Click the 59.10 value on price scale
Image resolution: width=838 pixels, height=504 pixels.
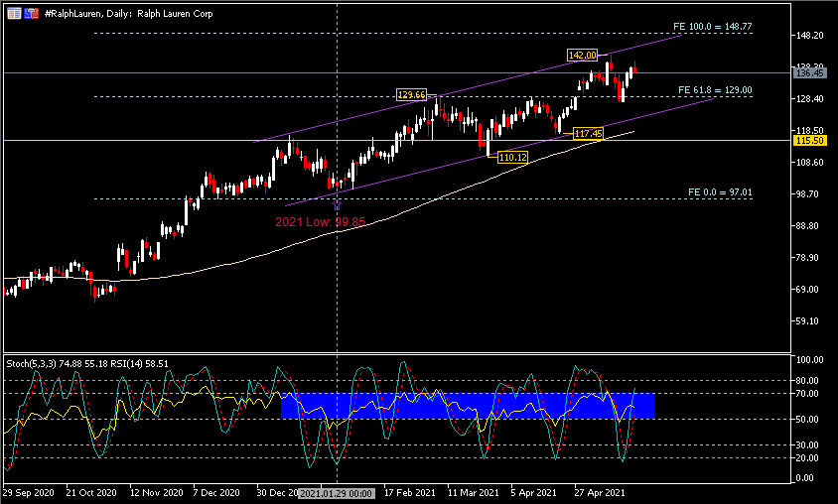click(x=807, y=320)
